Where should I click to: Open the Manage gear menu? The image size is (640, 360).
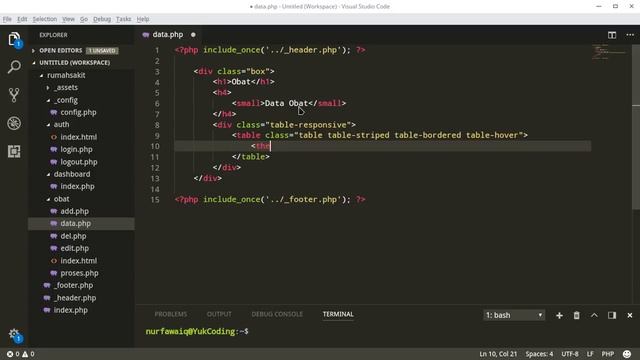[x=14, y=335]
